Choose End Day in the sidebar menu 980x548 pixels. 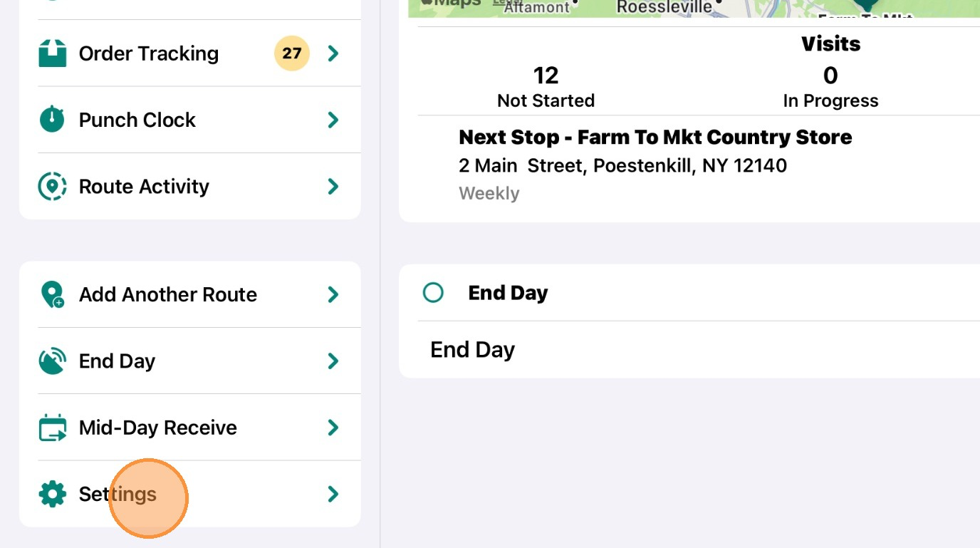(190, 361)
